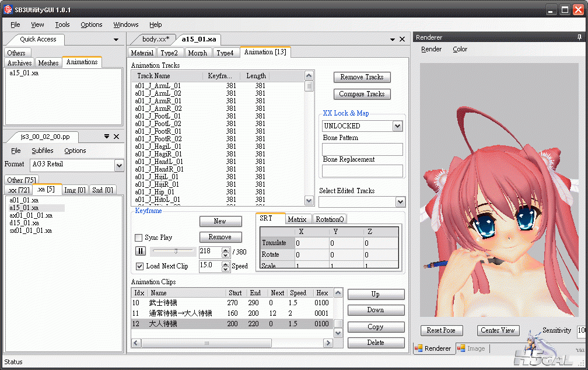
Task: Move clip Down button
Action: 376,310
